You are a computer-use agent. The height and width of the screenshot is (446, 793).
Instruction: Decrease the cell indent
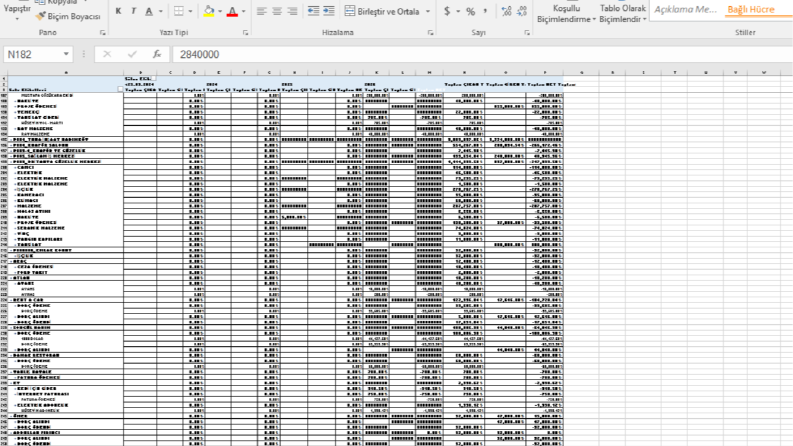coord(313,11)
